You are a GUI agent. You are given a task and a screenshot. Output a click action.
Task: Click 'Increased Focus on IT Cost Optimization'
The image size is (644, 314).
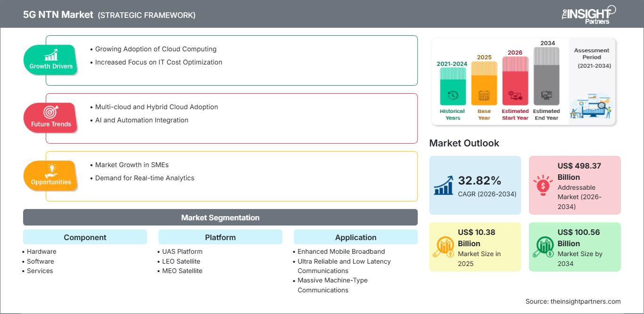[x=158, y=62]
